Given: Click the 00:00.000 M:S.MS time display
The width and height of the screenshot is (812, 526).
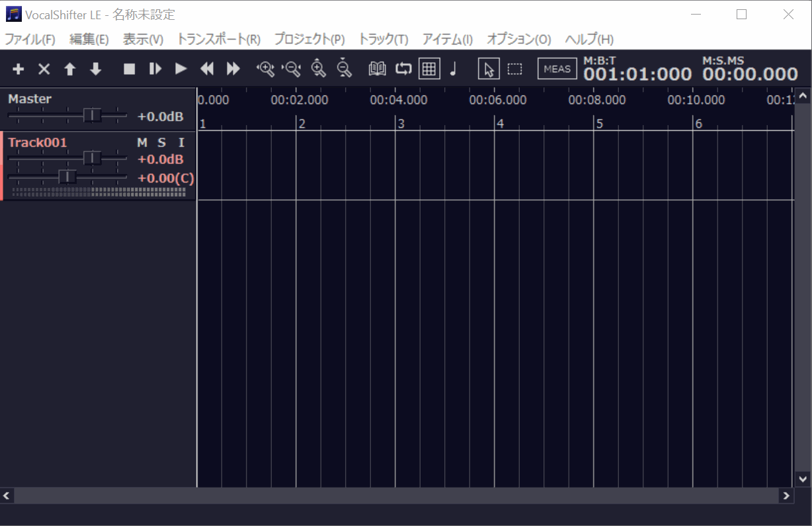Looking at the screenshot, I should (751, 74).
